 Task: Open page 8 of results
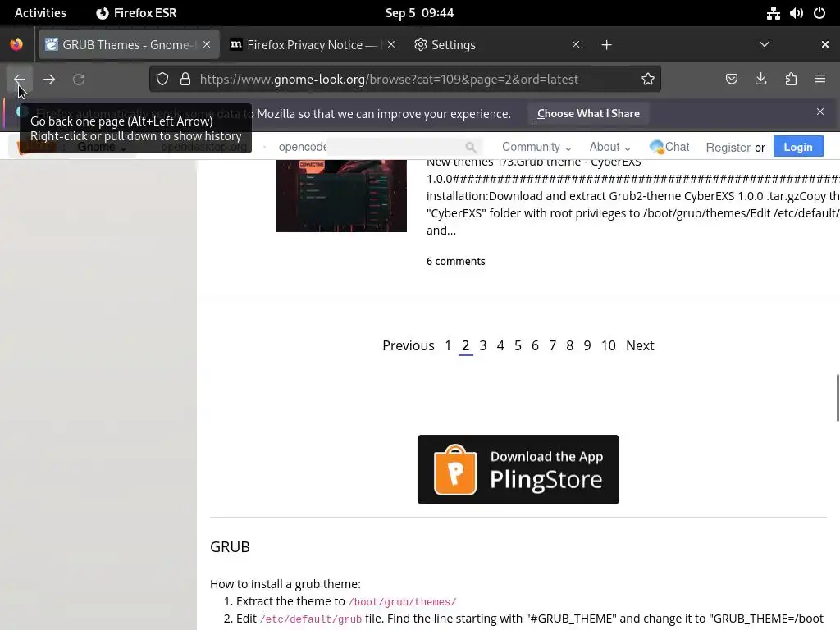tap(569, 345)
